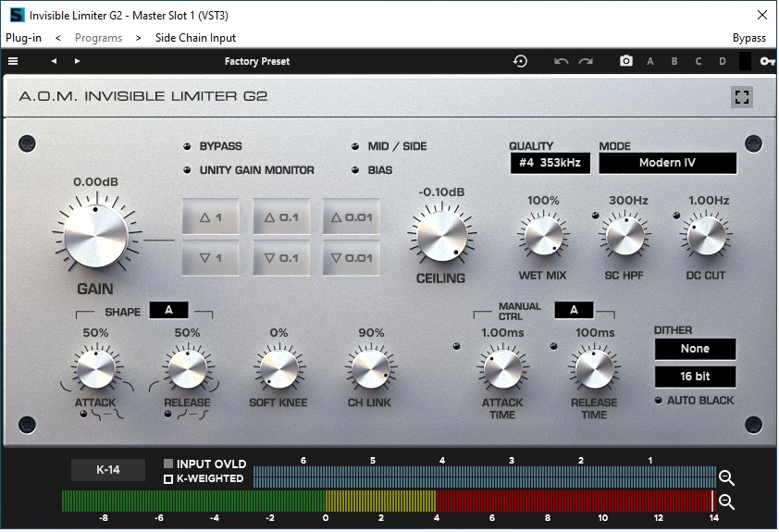Click the redo arrow icon
The width and height of the screenshot is (779, 532).
click(x=586, y=61)
